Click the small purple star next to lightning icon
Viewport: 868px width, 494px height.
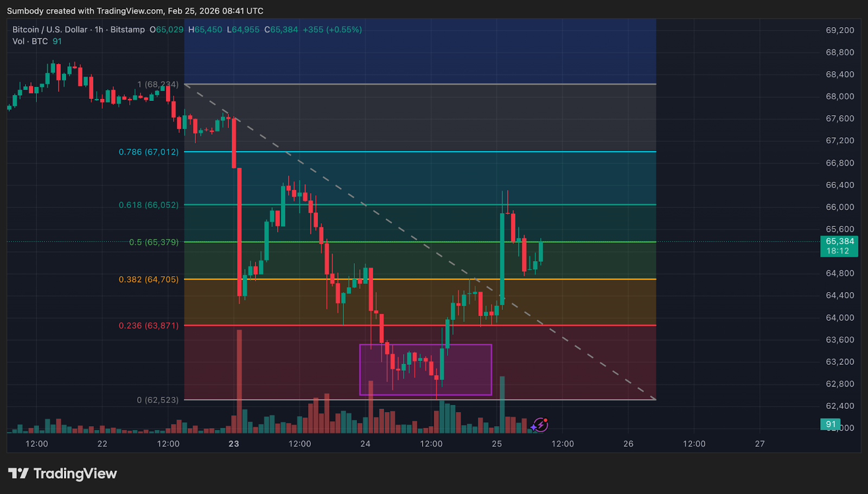[x=533, y=428]
